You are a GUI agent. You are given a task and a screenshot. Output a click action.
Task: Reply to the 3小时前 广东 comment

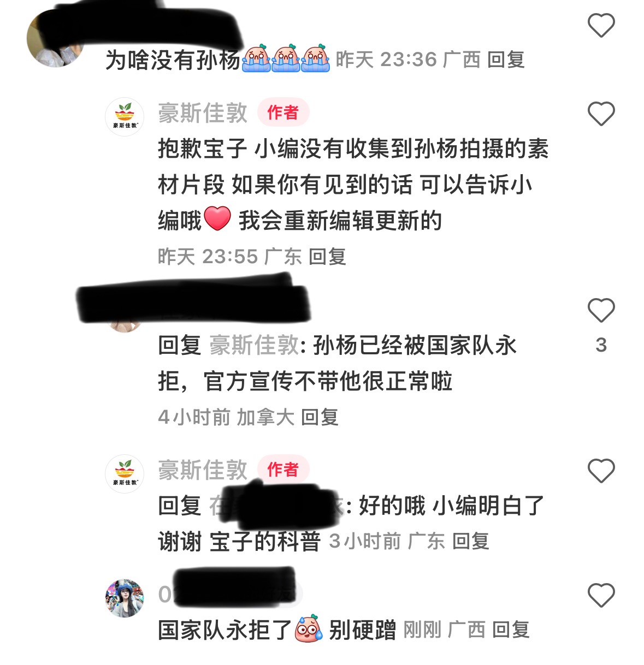click(x=471, y=541)
